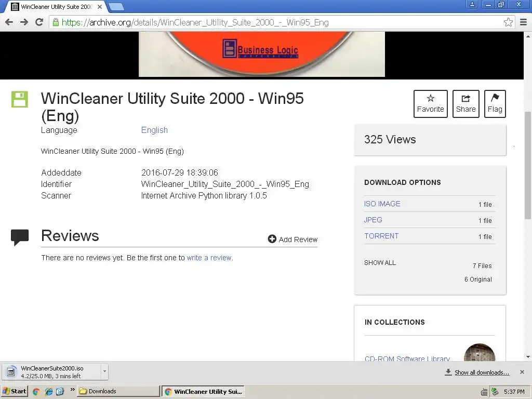The height and width of the screenshot is (399, 532).
Task: Click the 325 Views counter
Action: (x=390, y=139)
